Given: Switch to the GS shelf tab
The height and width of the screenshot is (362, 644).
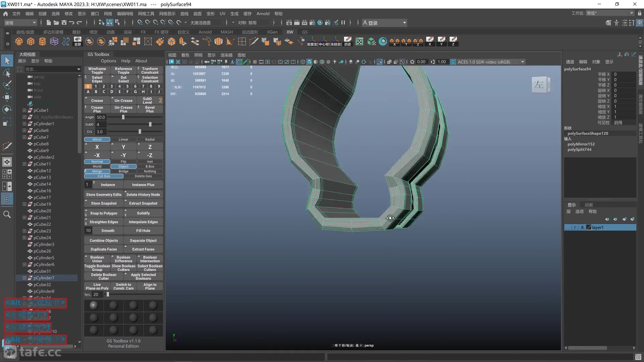Looking at the screenshot, I should pos(305,32).
